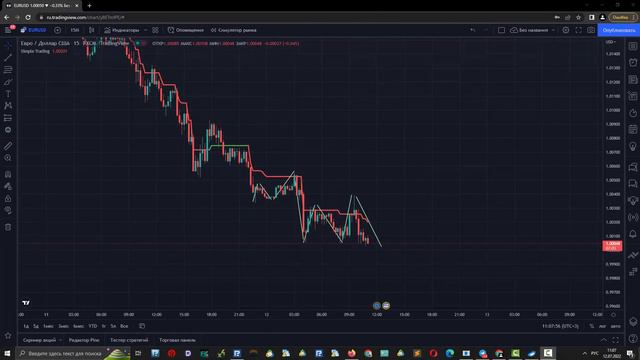The height and width of the screenshot is (360, 640).
Task: Select the Fibonacci retracement tool group
Action: (8, 70)
